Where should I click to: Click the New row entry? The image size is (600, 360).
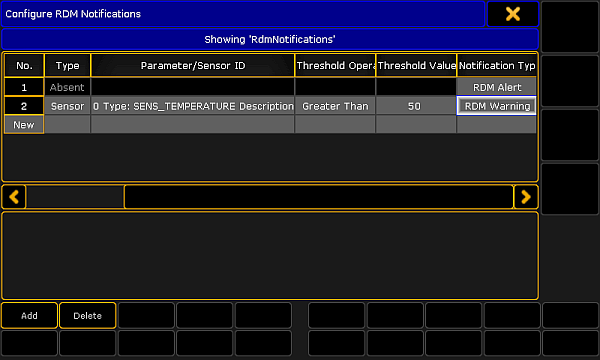pos(24,125)
